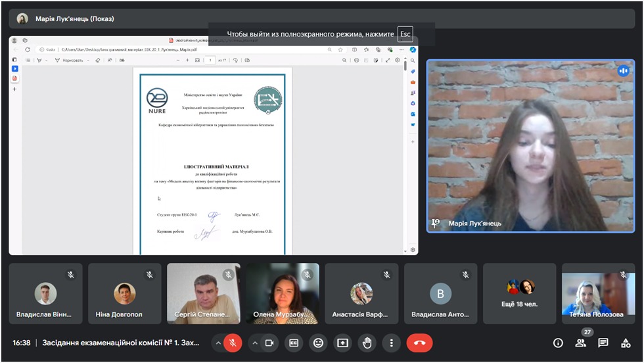Open meeting details info icon
This screenshot has height=363, width=644.
(x=558, y=343)
